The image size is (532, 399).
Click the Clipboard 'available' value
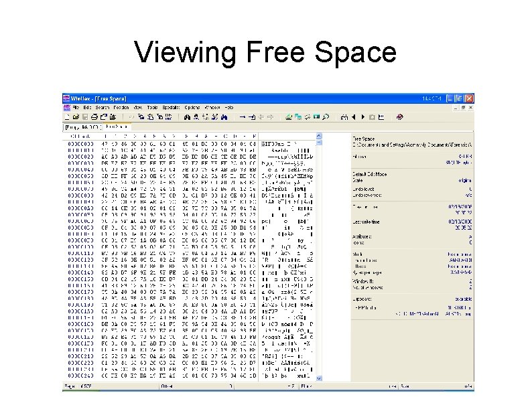tap(464, 299)
